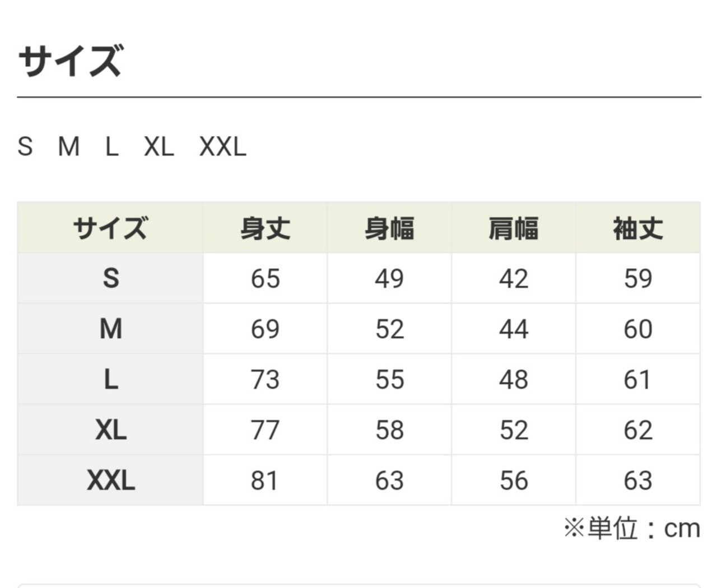Choose size L above the table
The image size is (717, 588).
112,147
